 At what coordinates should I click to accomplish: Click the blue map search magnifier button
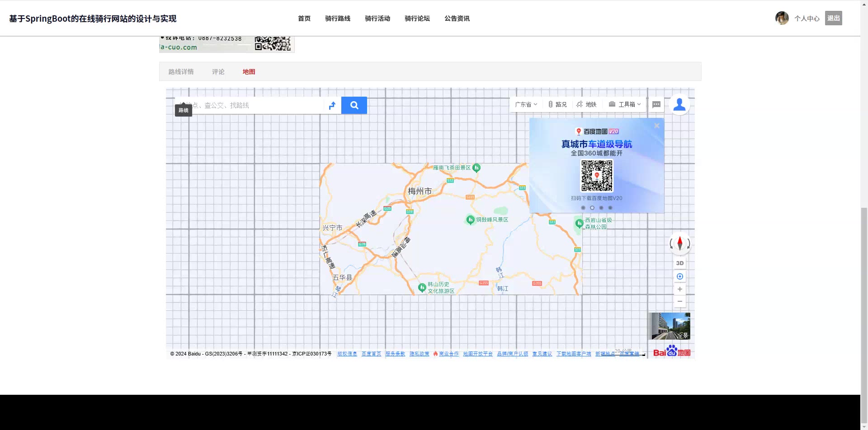[354, 105]
